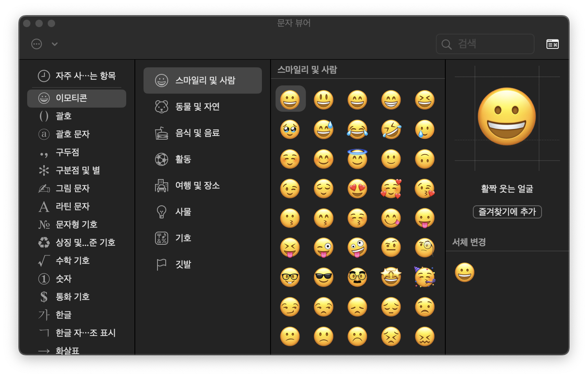
Task: Select 문자형 기호 in the sidebar
Action: (76, 225)
